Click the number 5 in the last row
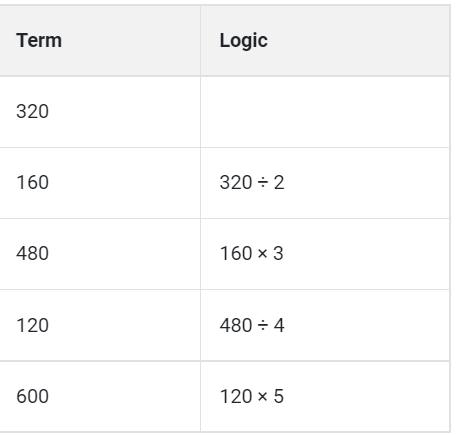Screen dimensions: 456x435 [279, 397]
